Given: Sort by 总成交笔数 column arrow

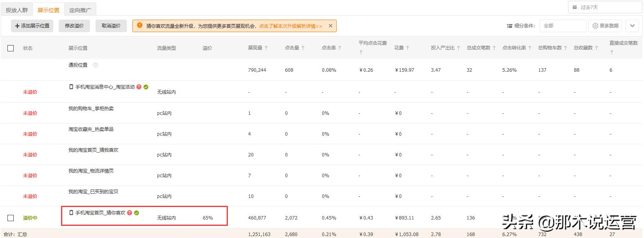Looking at the screenshot, I should pos(494,48).
